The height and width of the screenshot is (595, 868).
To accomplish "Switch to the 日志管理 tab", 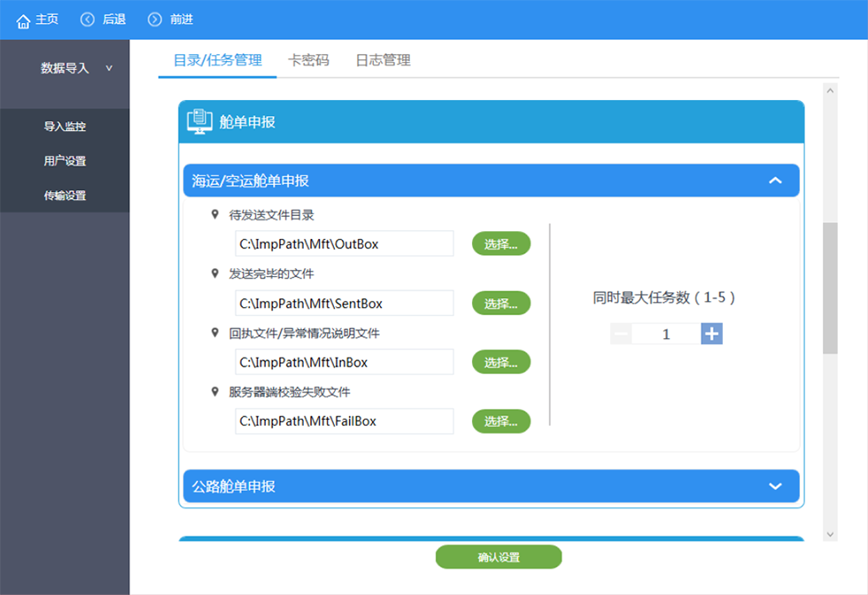I will (x=382, y=60).
